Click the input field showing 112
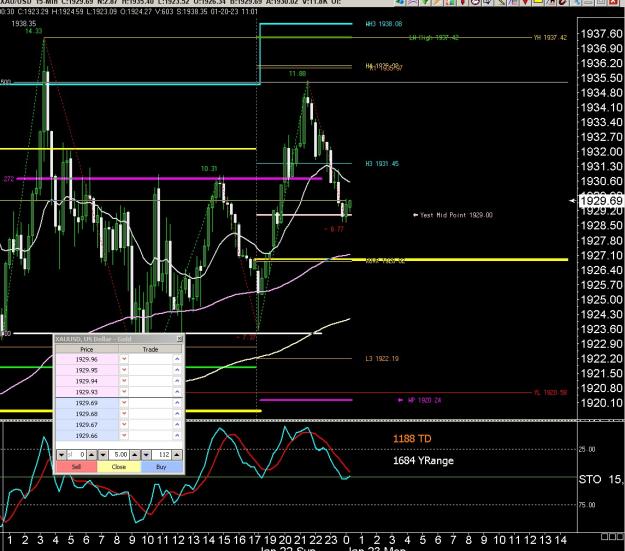Viewport: 625px width, 551px height. tap(161, 455)
